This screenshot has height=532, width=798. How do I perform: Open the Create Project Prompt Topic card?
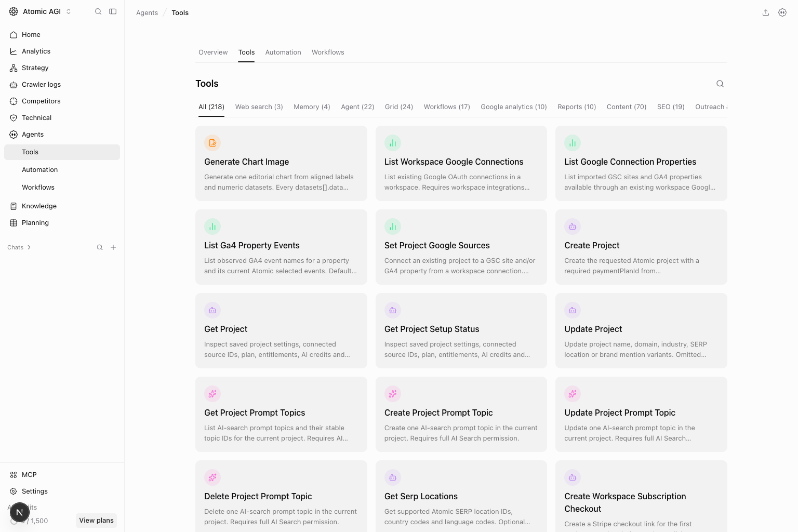click(461, 414)
